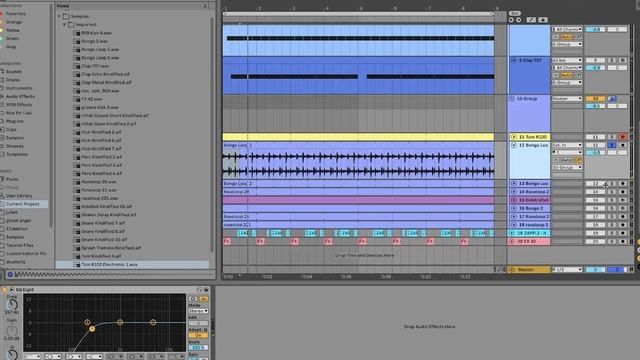Open Drums category in browser
Viewport: 640px width, 360px height.
tap(13, 80)
